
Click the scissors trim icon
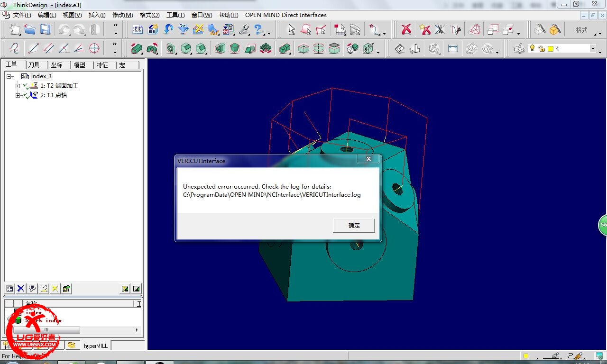pyautogui.click(x=440, y=30)
